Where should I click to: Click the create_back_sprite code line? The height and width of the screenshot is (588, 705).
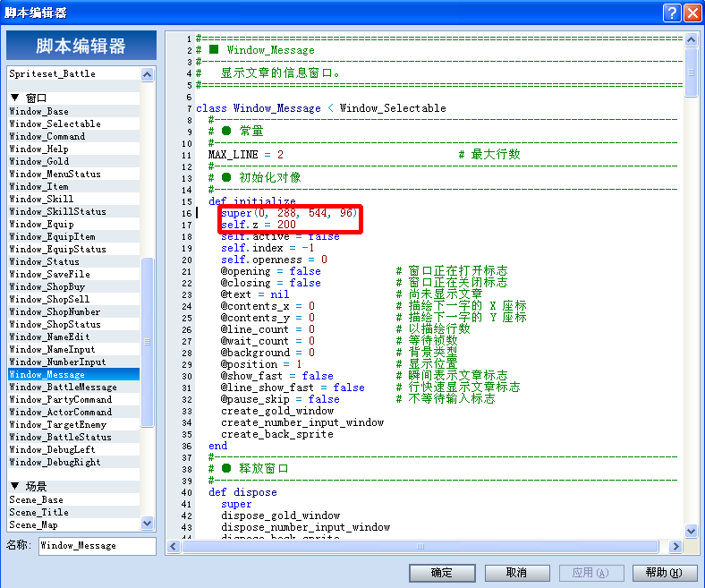pos(277,434)
